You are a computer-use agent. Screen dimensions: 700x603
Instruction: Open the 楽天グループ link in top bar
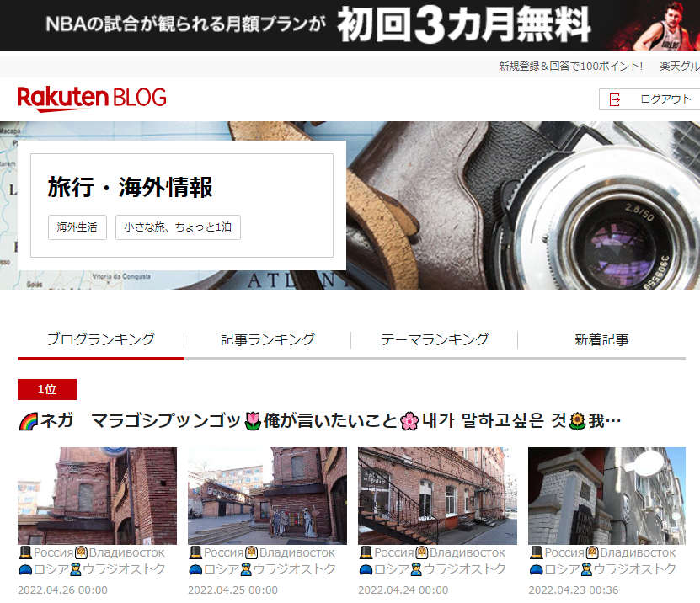(680, 66)
